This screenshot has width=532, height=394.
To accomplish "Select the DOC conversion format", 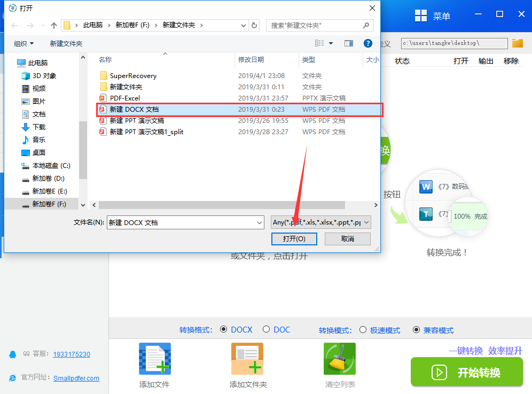I will [267, 329].
